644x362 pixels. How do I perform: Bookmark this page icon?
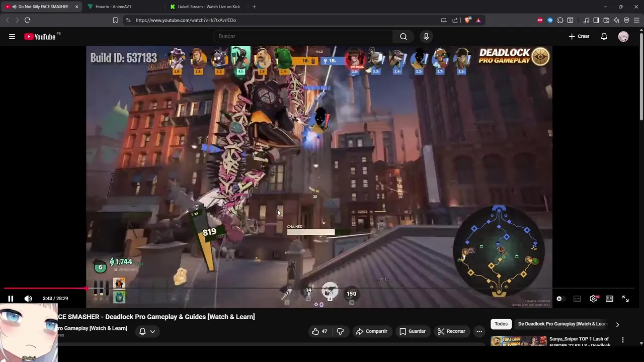(x=115, y=20)
